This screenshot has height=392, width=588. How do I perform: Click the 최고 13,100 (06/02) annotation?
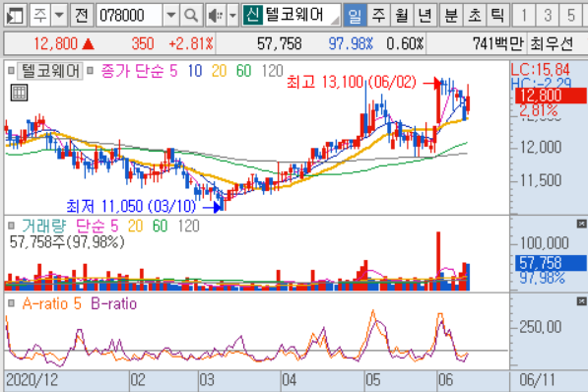(x=352, y=82)
